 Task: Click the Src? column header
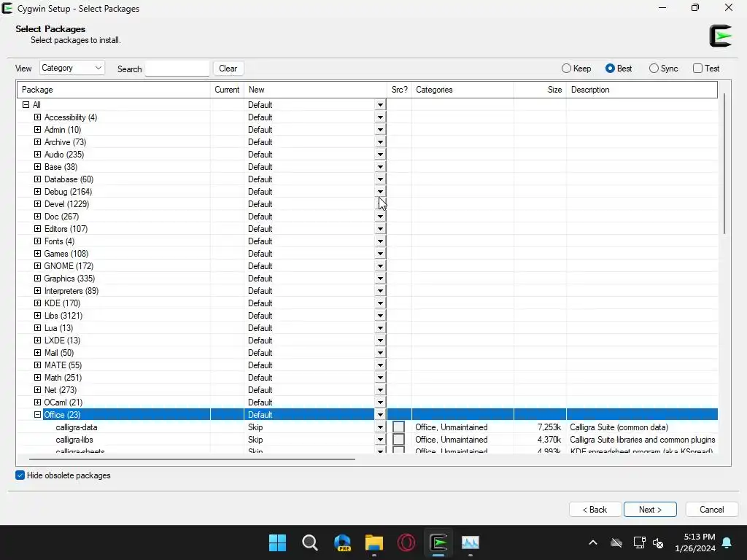coord(399,90)
